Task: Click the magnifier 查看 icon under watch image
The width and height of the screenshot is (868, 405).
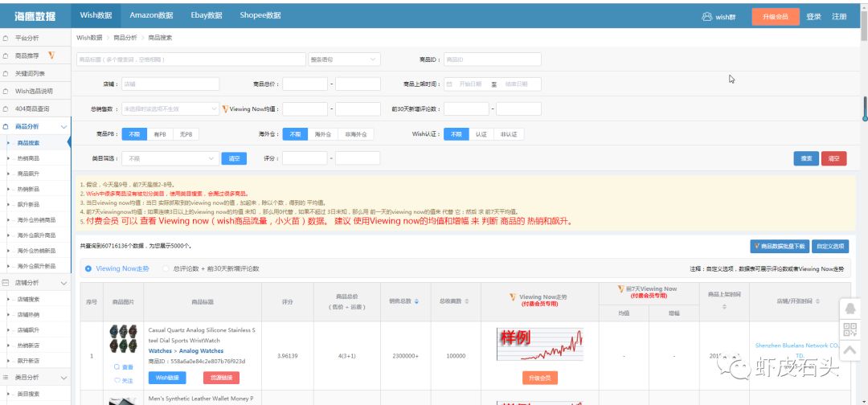Action: coord(117,366)
